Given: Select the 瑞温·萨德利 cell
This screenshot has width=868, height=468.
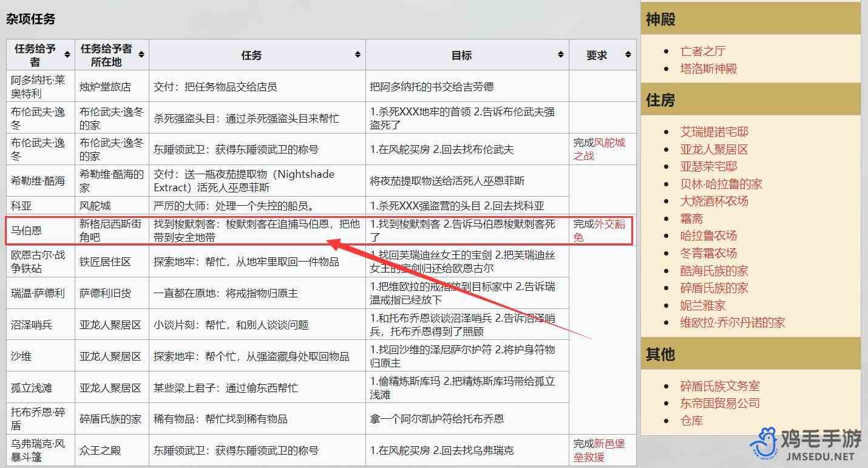Looking at the screenshot, I should [41, 293].
